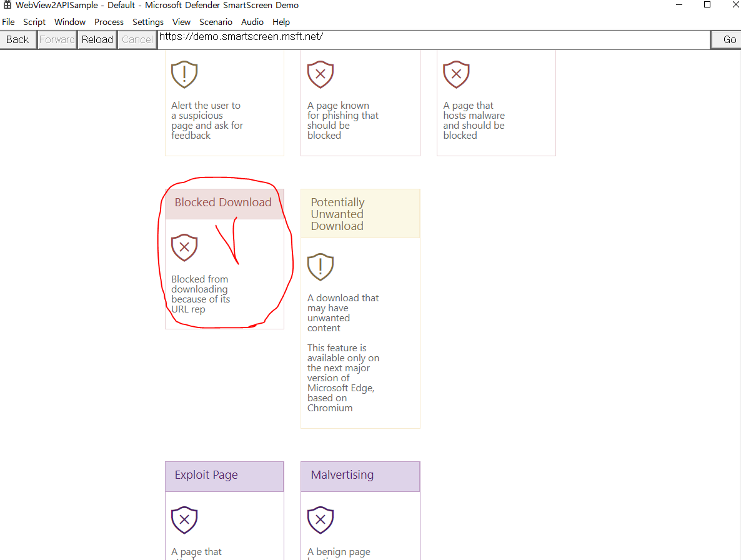Maximize the WebView2APISample window

coord(707,5)
